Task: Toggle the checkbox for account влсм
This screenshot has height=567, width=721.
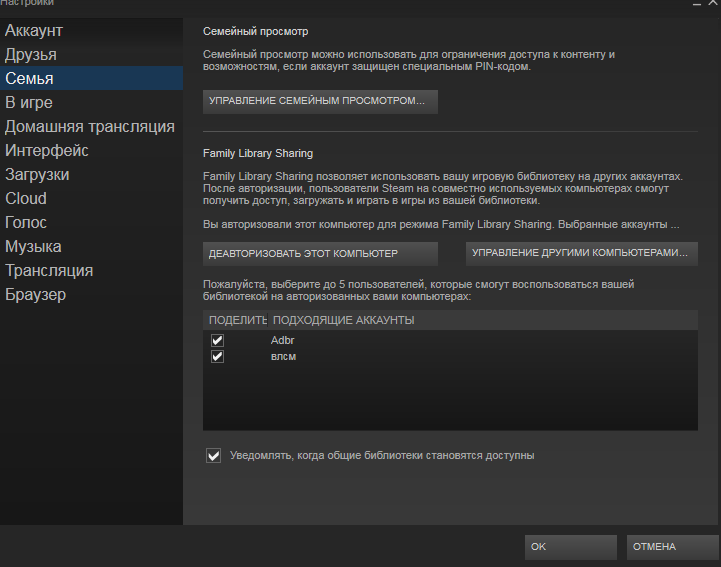Action: (x=217, y=356)
